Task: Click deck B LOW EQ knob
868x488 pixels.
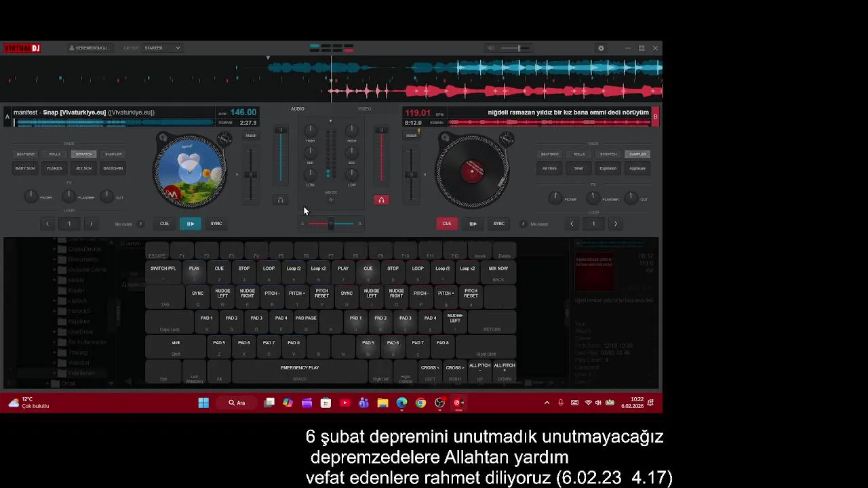Action: [351, 174]
